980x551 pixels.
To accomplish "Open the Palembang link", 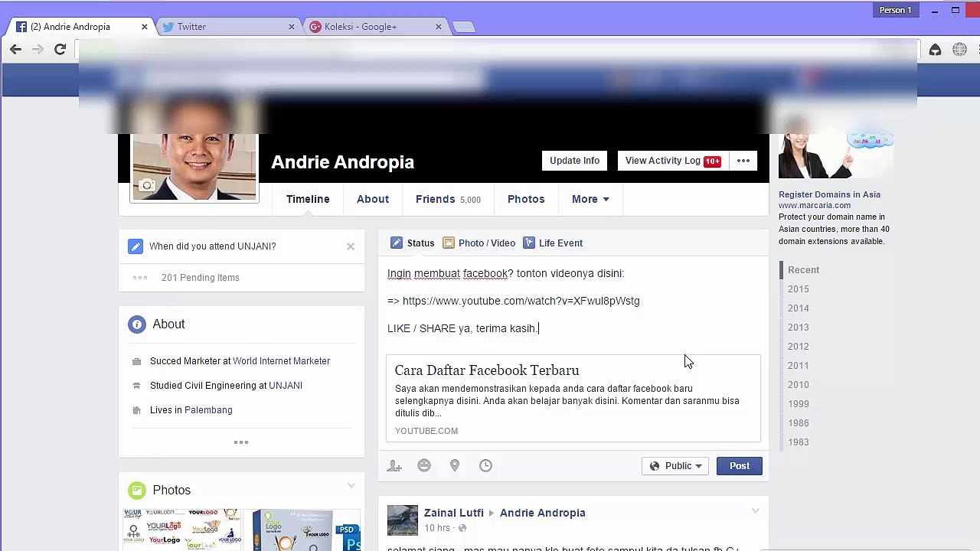I will pos(208,410).
